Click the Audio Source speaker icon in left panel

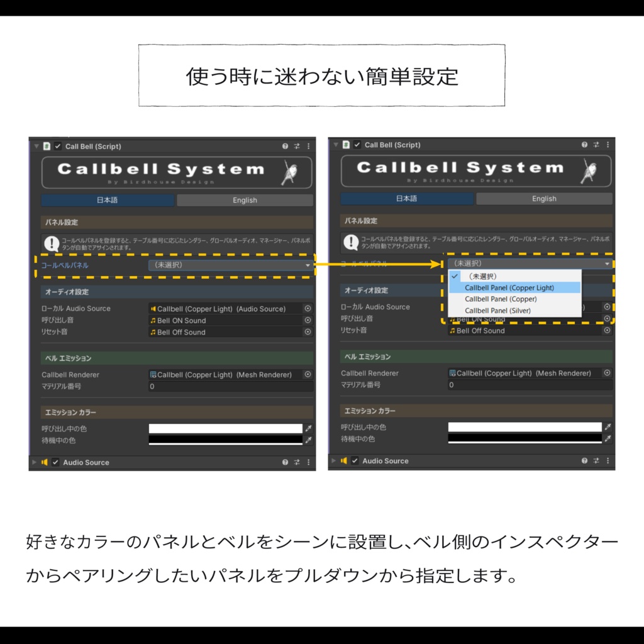tap(45, 462)
